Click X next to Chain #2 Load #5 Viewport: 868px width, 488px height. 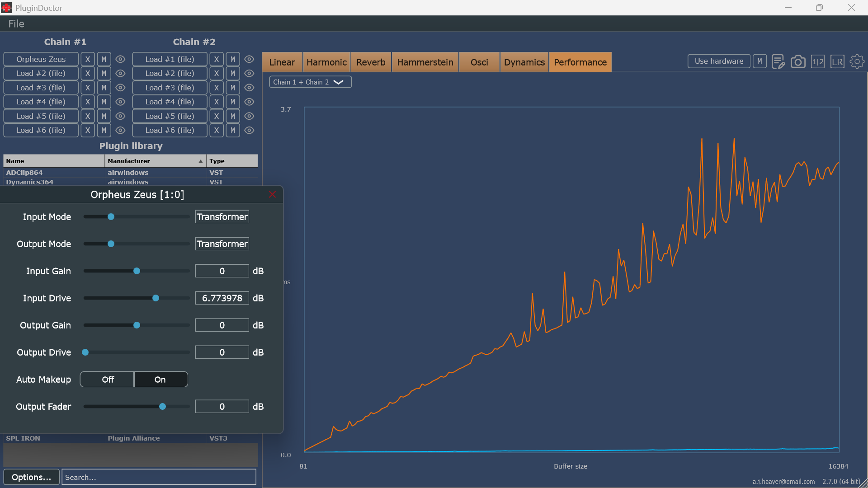tap(217, 116)
